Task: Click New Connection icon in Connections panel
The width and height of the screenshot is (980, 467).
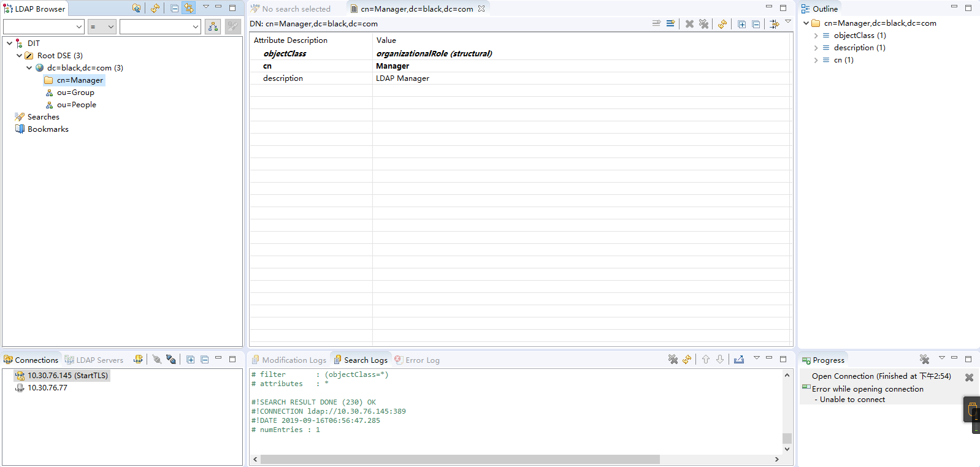Action: [138, 360]
